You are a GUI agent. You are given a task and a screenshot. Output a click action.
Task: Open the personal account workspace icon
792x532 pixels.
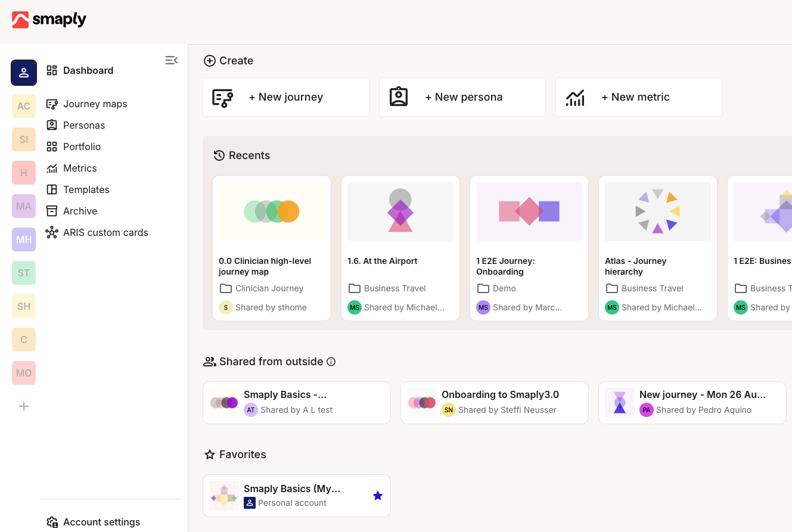click(x=24, y=73)
